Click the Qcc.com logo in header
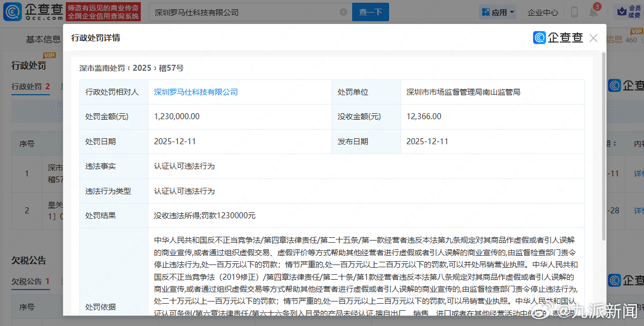 click(x=33, y=11)
